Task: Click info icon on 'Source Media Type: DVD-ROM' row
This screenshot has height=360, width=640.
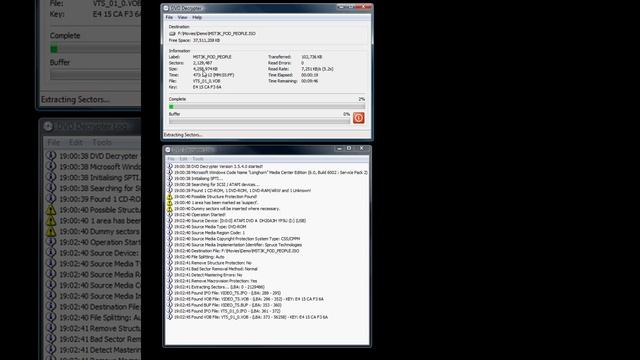Action: pos(170,227)
